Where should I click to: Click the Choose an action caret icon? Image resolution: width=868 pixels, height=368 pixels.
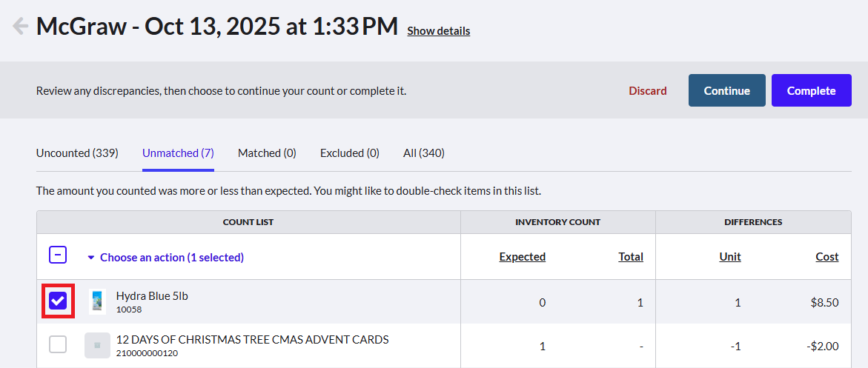tap(91, 258)
